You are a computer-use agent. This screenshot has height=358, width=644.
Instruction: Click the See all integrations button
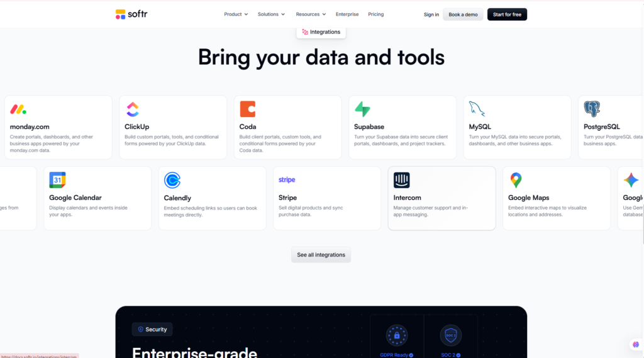click(321, 255)
